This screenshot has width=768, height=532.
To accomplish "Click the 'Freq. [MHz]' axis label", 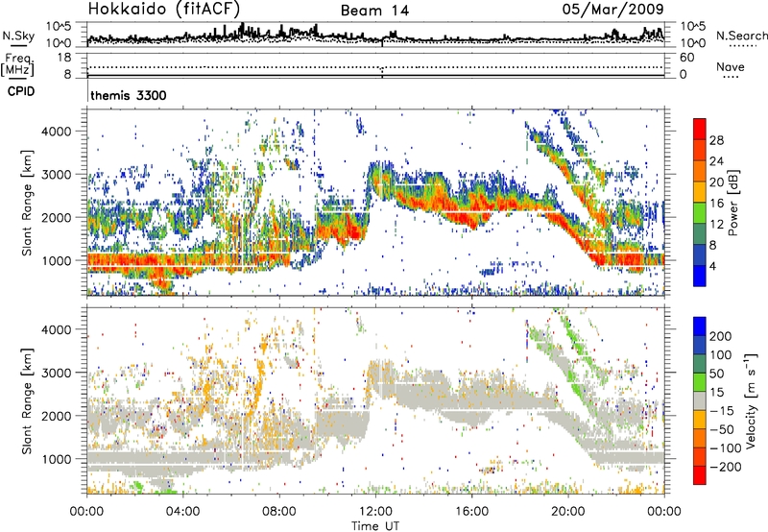I will tap(18, 65).
